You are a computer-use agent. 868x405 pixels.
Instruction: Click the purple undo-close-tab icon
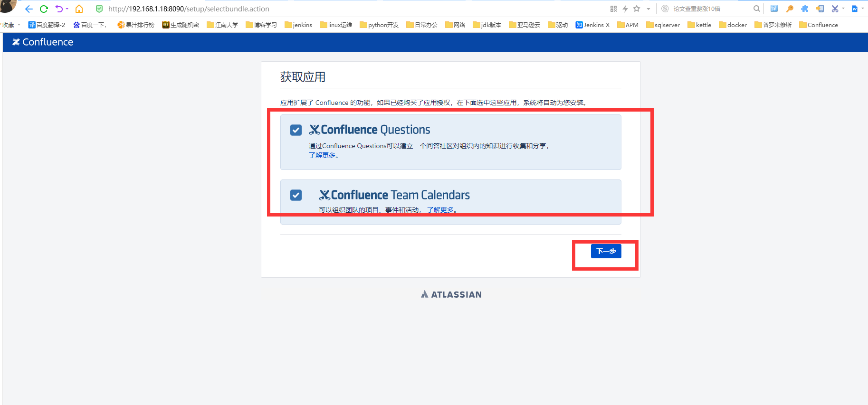59,9
